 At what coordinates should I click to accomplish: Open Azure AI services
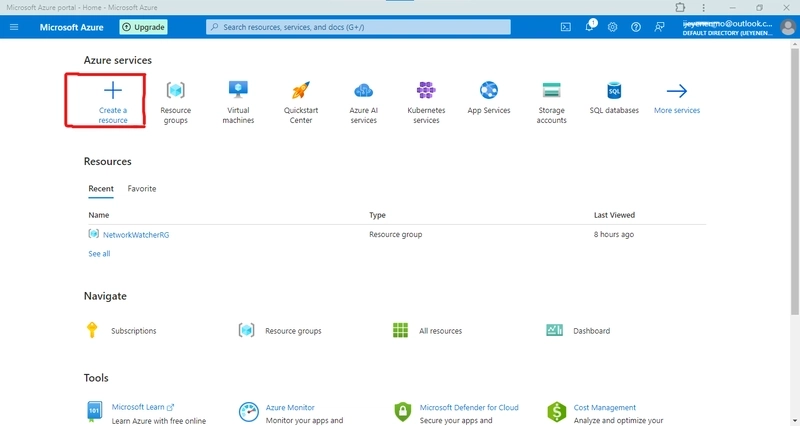(x=364, y=102)
